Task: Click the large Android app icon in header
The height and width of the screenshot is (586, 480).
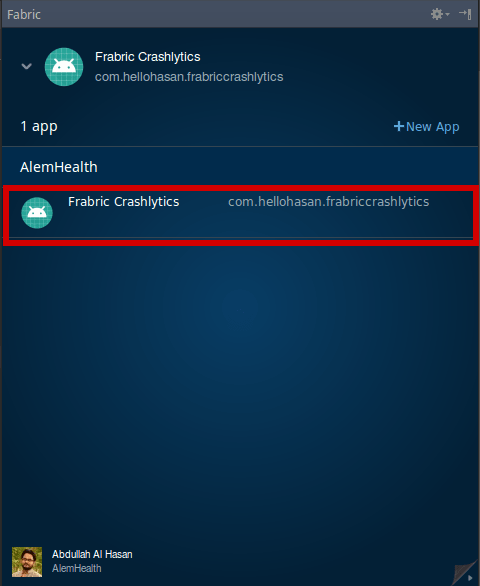Action: pos(64,67)
